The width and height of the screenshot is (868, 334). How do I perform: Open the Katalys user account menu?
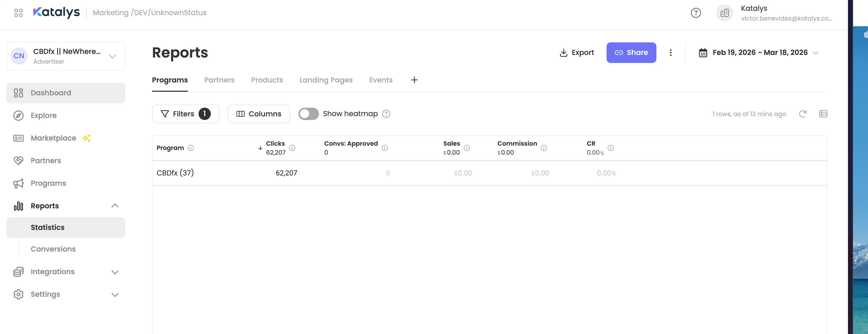(x=775, y=13)
